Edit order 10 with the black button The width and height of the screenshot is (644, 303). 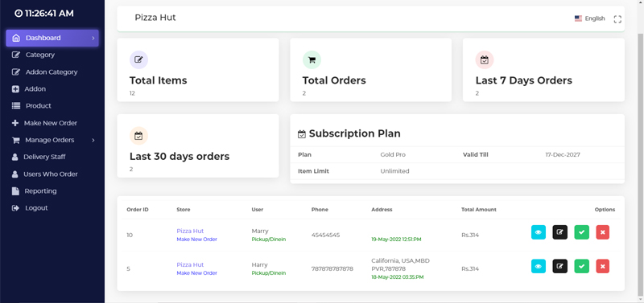[x=559, y=232]
